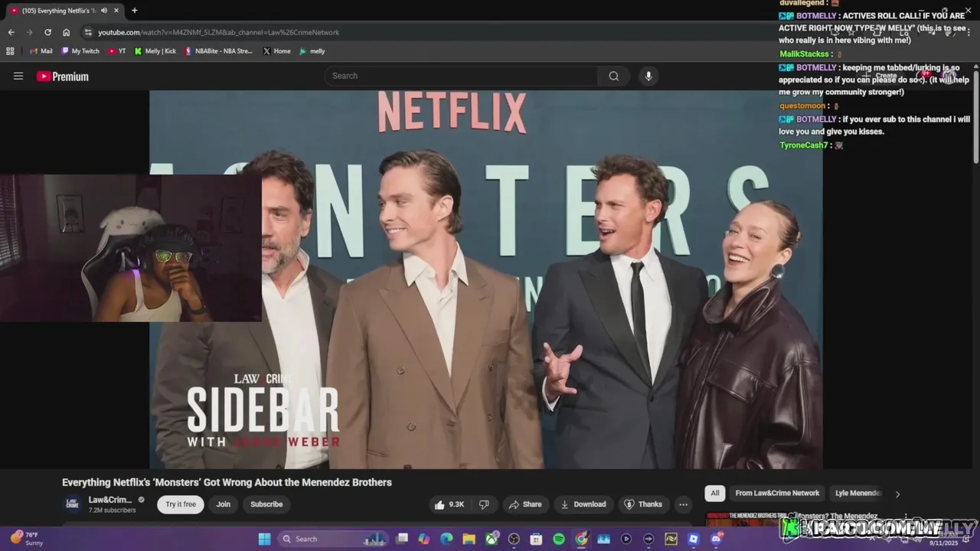
Task: Reload the page with the refresh icon
Action: (x=47, y=32)
